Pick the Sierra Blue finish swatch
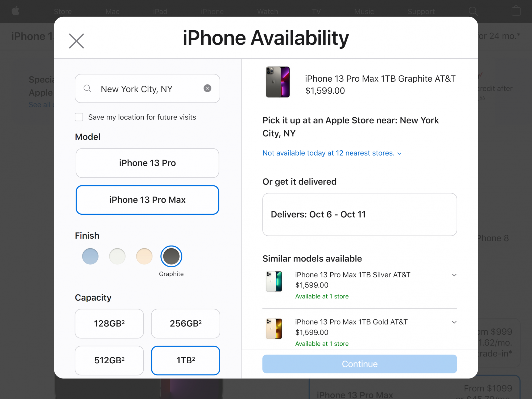Viewport: 532px width, 399px height. pyautogui.click(x=90, y=256)
